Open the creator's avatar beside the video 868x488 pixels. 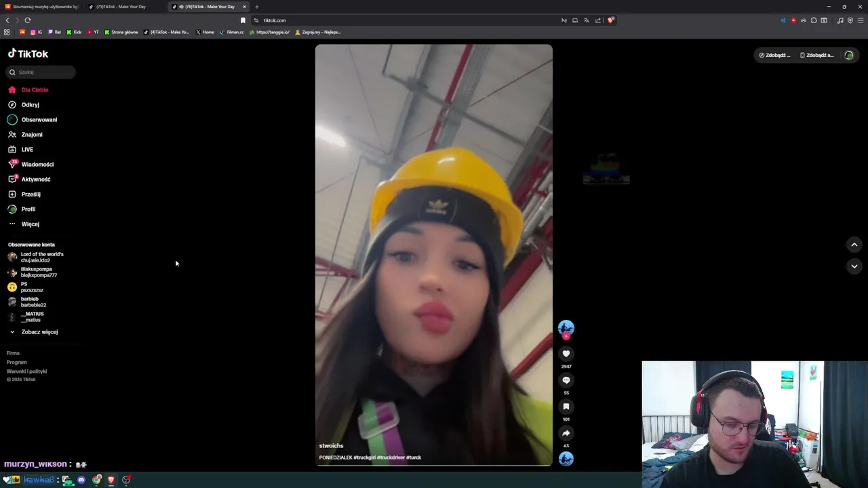(x=566, y=328)
